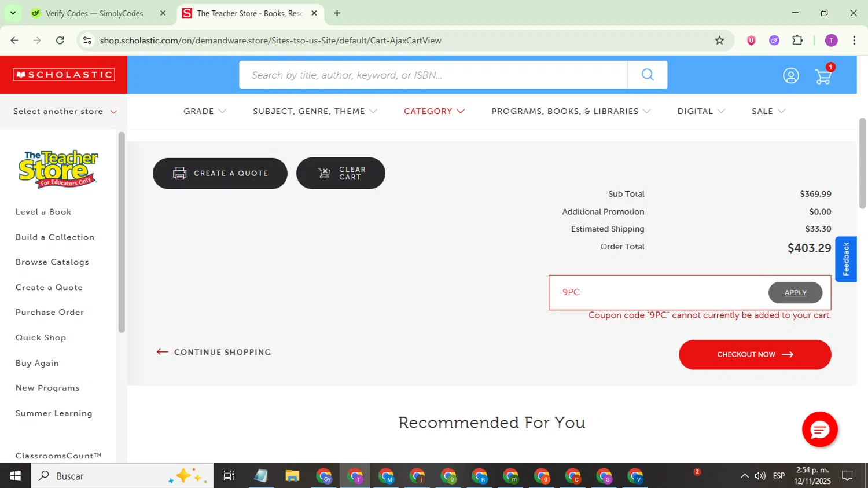
Task: Click the sidebar scrollbar
Action: pos(122,232)
